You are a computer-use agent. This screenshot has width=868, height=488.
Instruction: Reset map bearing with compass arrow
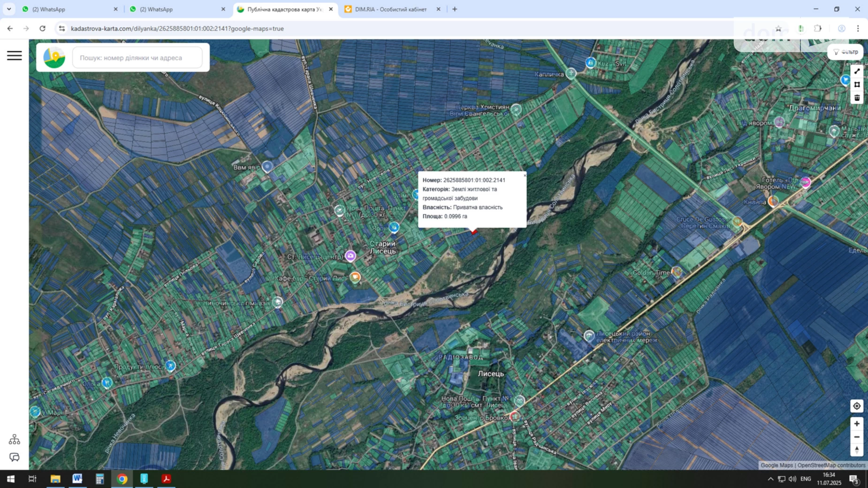(x=856, y=450)
